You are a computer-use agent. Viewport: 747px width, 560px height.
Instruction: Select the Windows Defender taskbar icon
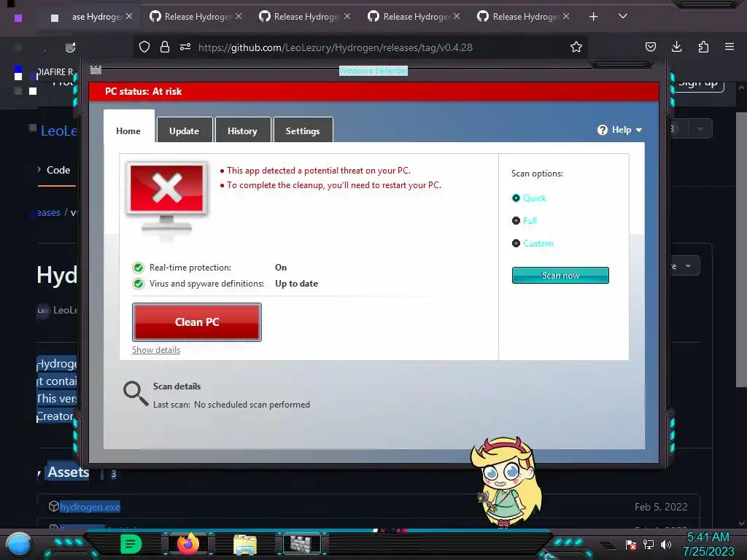click(301, 544)
